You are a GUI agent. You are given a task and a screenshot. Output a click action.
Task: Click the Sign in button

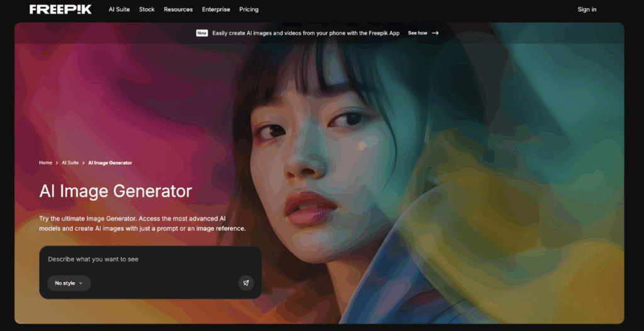click(587, 9)
